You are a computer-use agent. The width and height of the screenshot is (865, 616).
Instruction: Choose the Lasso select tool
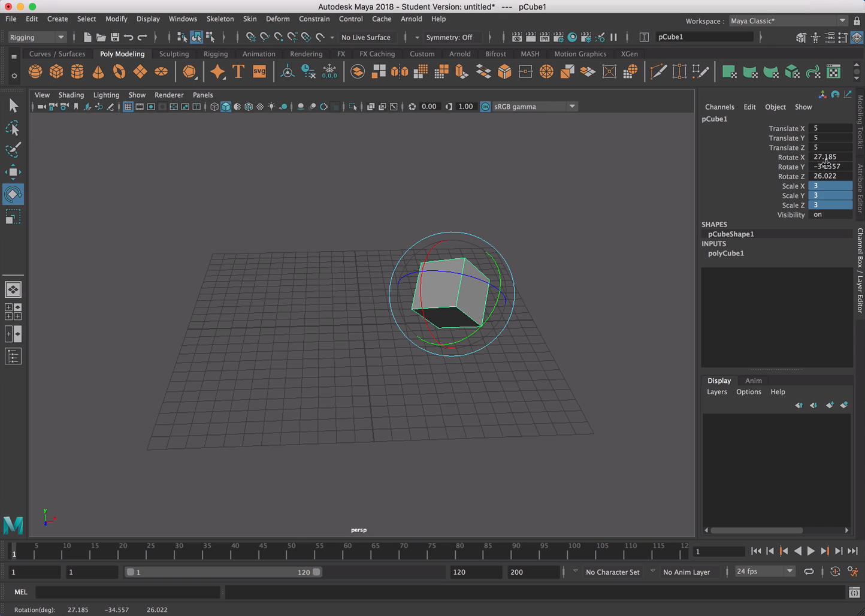(x=13, y=128)
